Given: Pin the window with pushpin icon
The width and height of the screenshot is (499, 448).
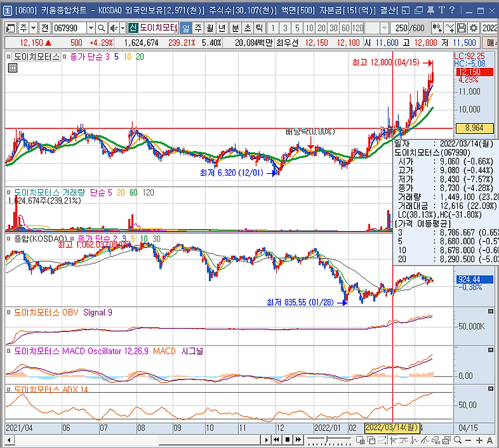Looking at the screenshot, I should point(430,11).
